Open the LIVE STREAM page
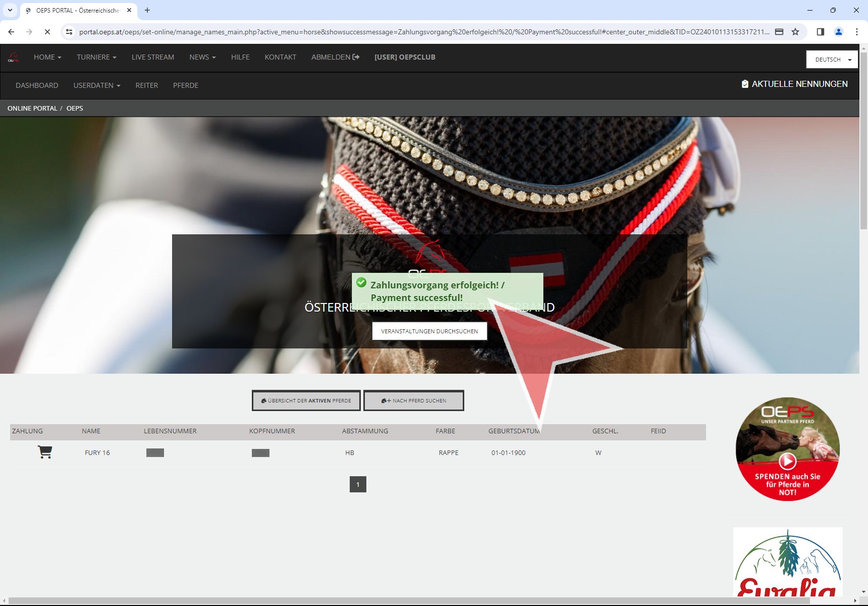 click(153, 57)
